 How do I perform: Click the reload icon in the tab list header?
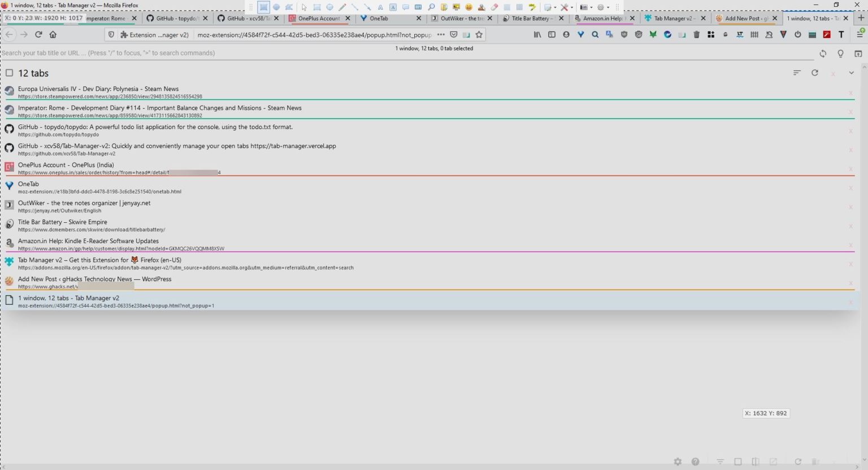[815, 72]
